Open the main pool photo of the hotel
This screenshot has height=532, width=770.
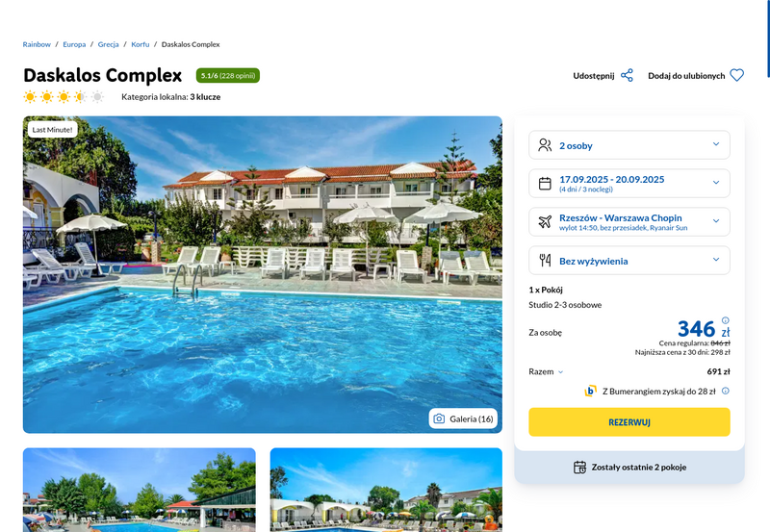(x=262, y=275)
